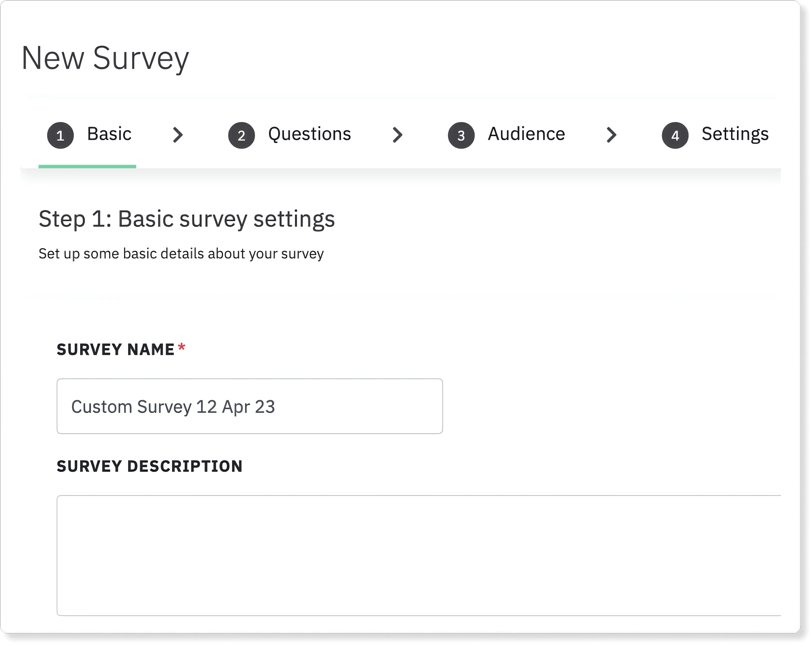Click the 'Set up some basic details' subtitle
The width and height of the screenshot is (812, 645).
(181, 253)
